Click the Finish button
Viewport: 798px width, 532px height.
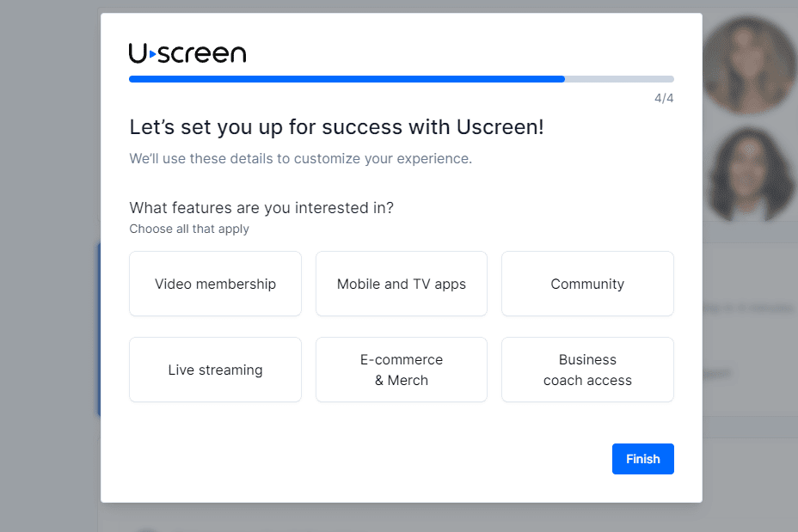[x=642, y=459]
